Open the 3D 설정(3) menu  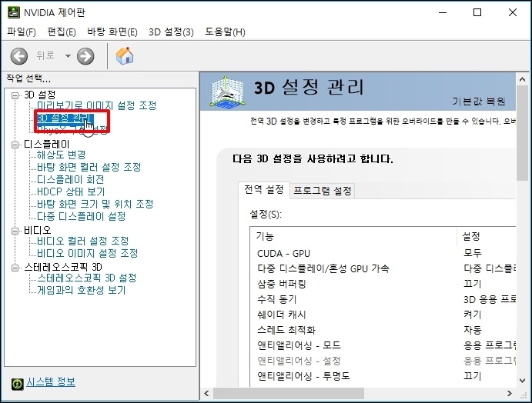click(x=171, y=32)
